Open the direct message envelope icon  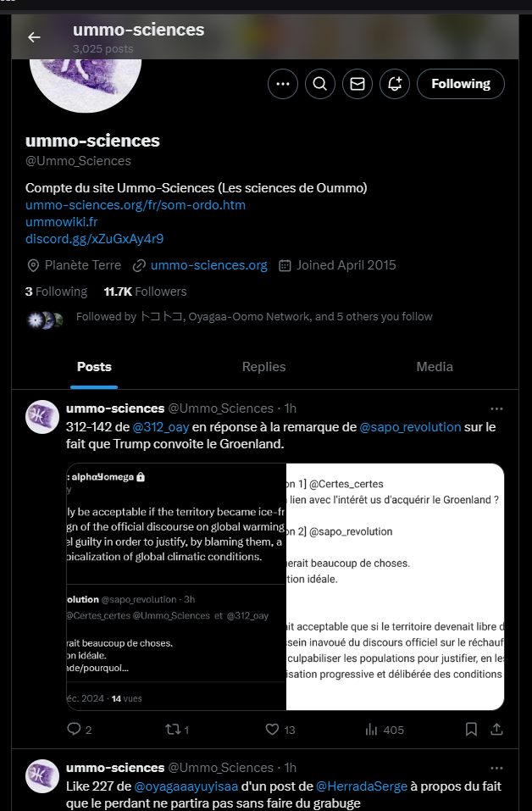pos(357,84)
